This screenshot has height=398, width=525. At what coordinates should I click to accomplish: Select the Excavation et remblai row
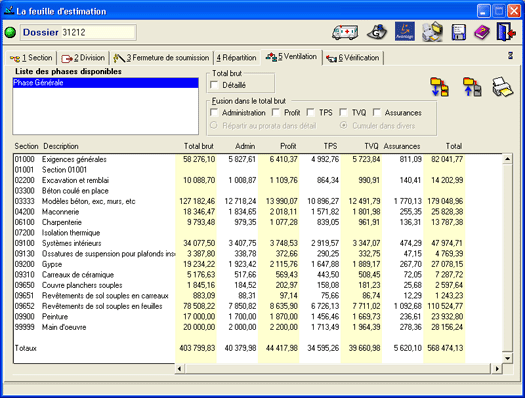[239, 180]
